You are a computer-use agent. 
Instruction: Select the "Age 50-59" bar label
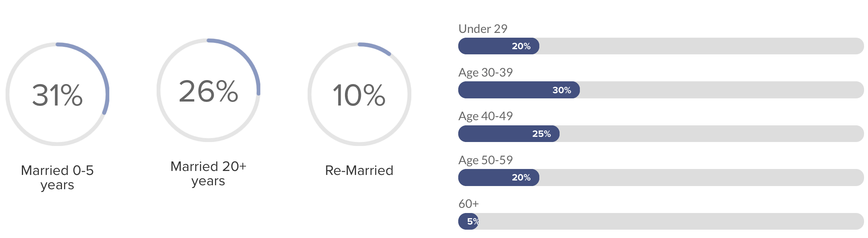tap(485, 160)
